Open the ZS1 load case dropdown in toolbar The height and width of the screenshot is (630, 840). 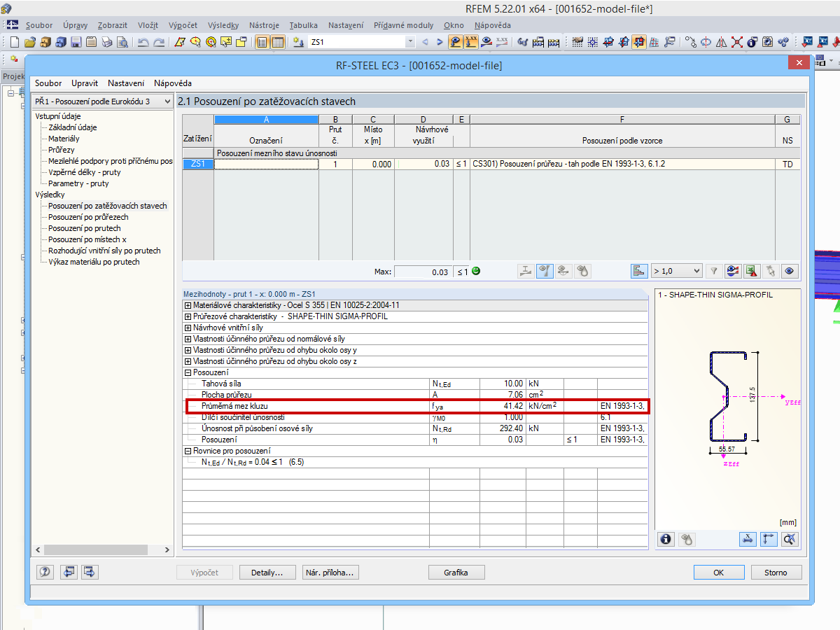pyautogui.click(x=410, y=42)
